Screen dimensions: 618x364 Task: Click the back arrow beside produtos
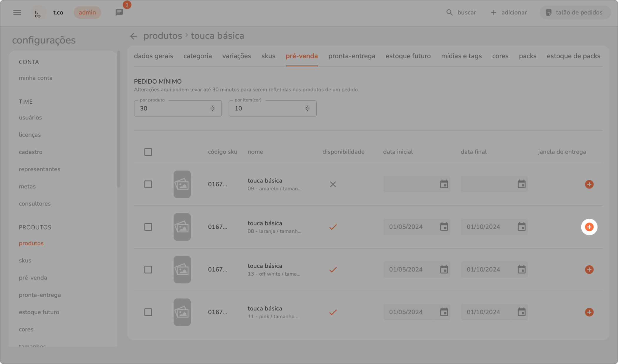[x=134, y=36]
